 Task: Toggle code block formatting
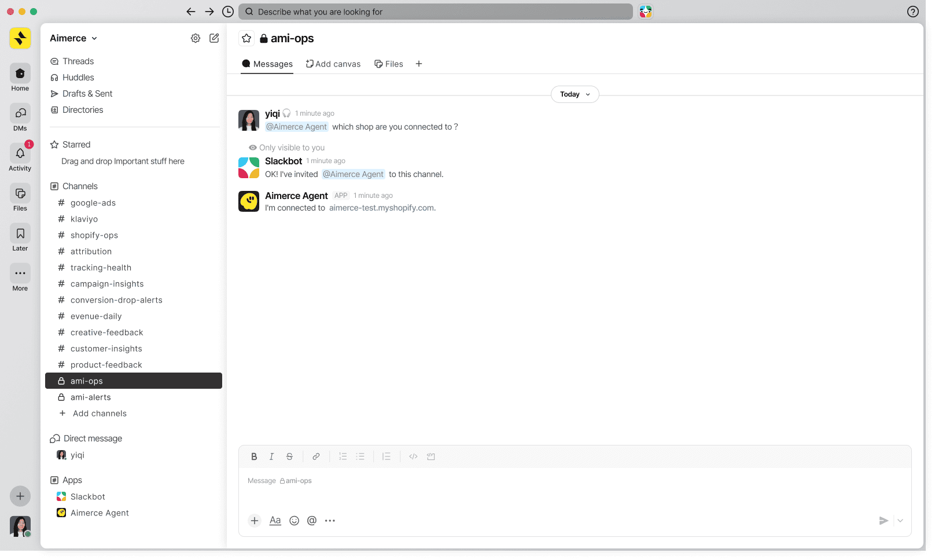(x=431, y=456)
